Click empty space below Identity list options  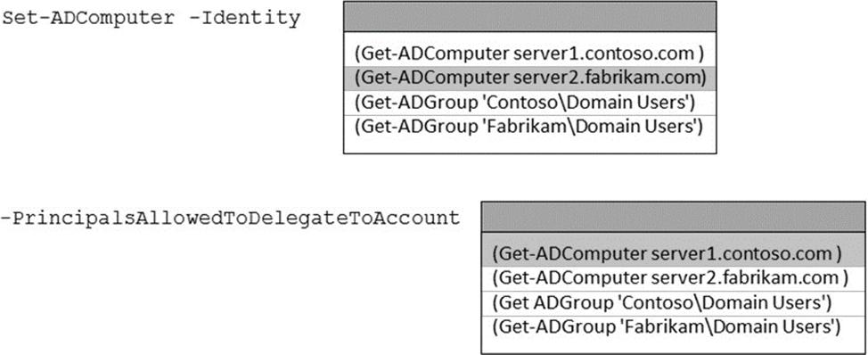pyautogui.click(x=529, y=145)
